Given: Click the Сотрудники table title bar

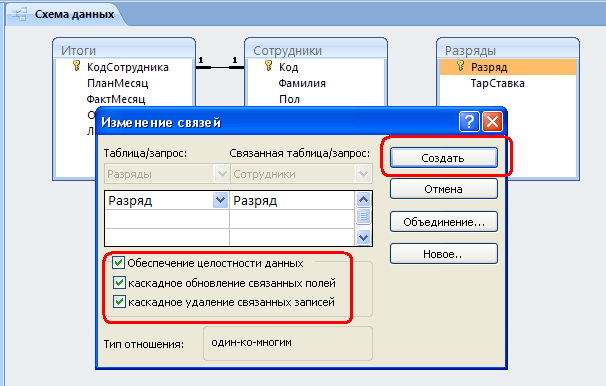Looking at the screenshot, I should pyautogui.click(x=316, y=50).
